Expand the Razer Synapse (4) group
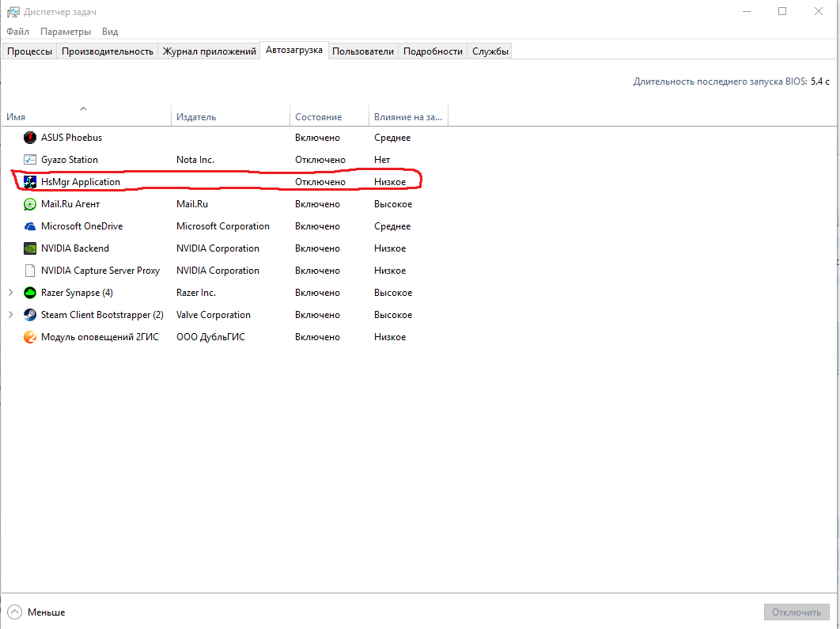The image size is (840, 629). coord(11,293)
